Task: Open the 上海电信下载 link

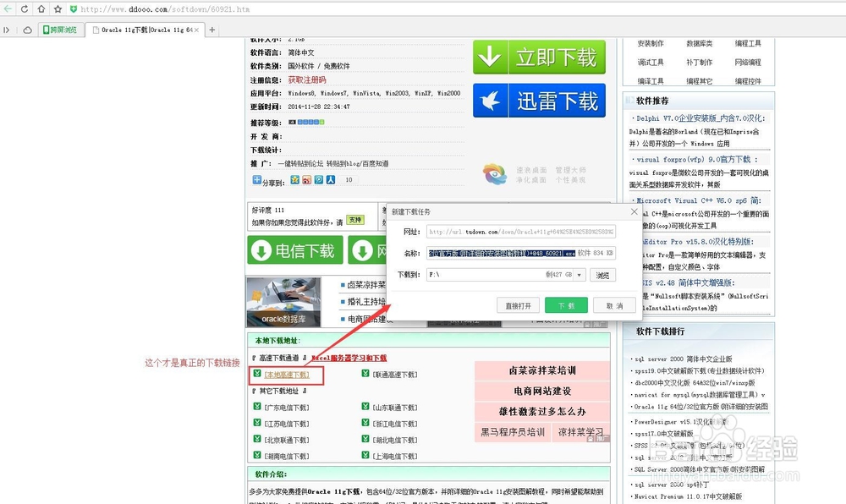Action: (x=395, y=457)
